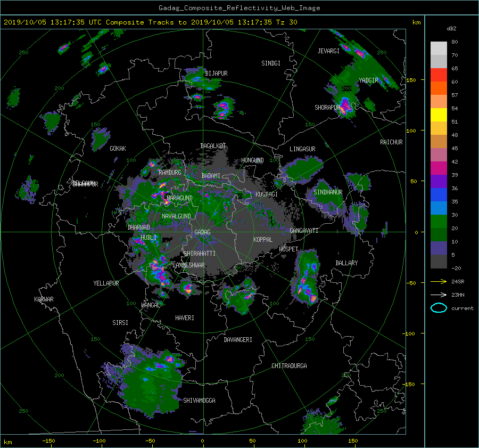Click the SHIRAHATTI city label

point(200,253)
